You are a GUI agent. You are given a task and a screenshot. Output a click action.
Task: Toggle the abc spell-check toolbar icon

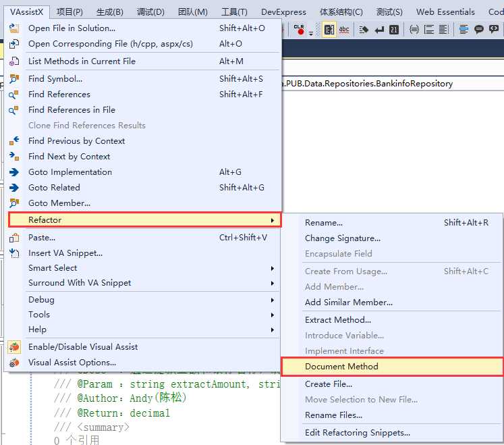344,30
